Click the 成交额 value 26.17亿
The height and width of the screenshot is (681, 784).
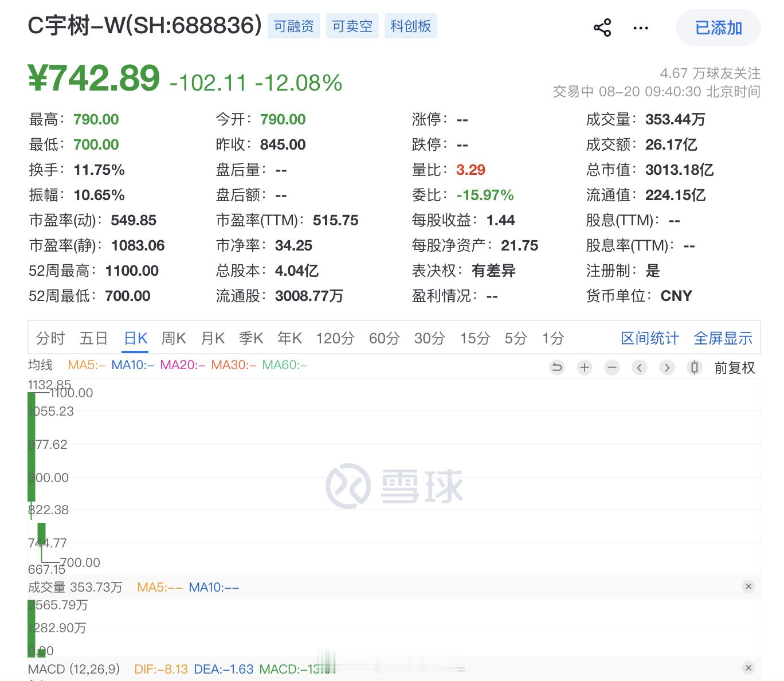(672, 144)
